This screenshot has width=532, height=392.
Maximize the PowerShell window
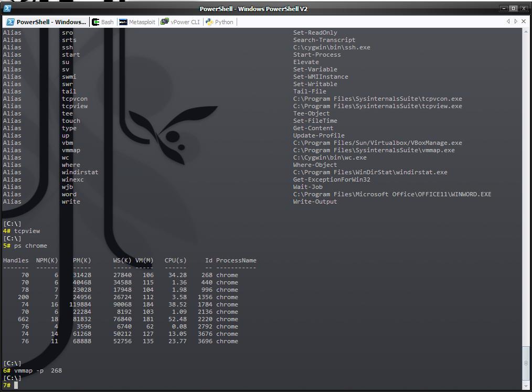point(513,8)
